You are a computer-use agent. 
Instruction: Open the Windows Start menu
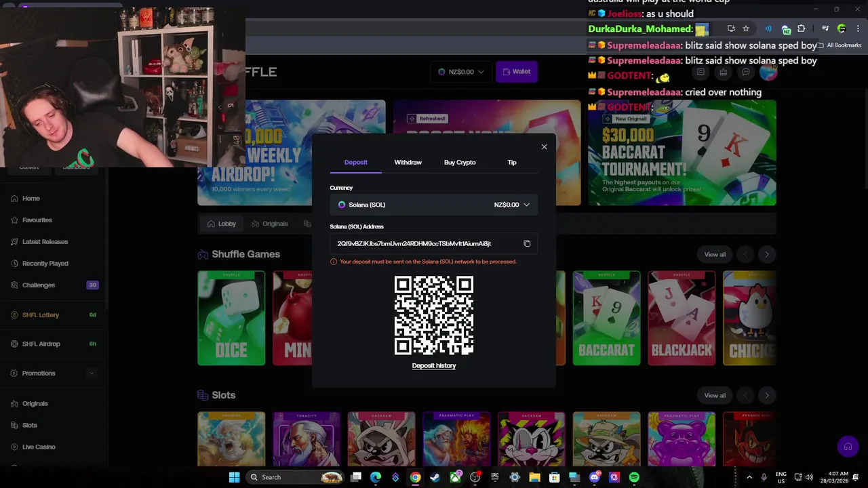[x=234, y=477]
